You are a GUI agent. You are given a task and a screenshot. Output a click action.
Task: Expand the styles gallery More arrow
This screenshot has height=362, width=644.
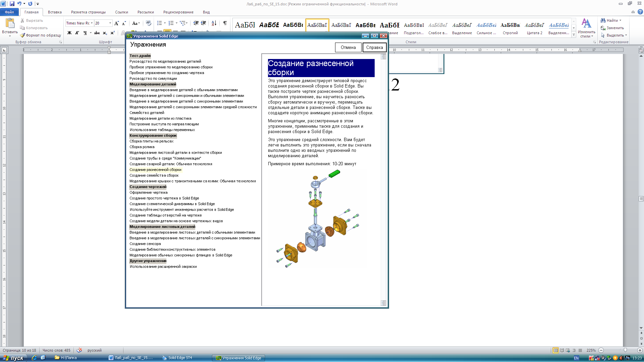pos(574,35)
